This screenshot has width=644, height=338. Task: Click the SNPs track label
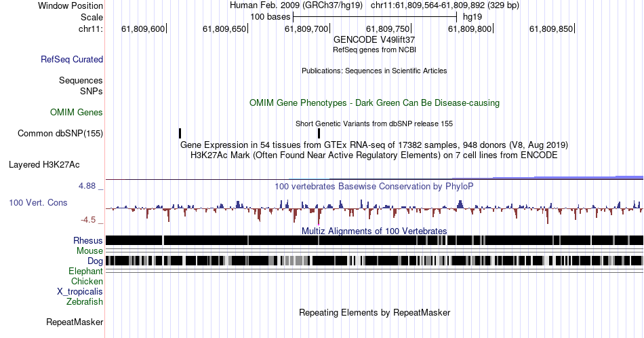[x=92, y=91]
